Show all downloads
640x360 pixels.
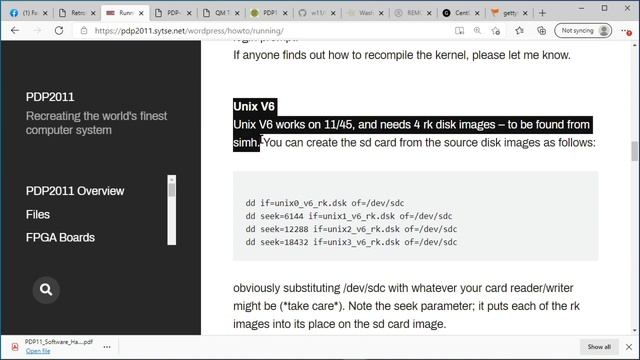pos(599,347)
